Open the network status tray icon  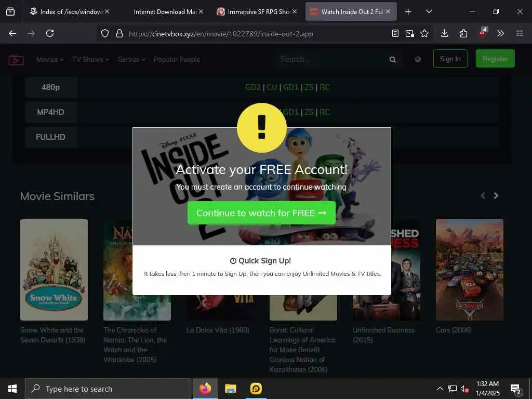[x=453, y=389]
